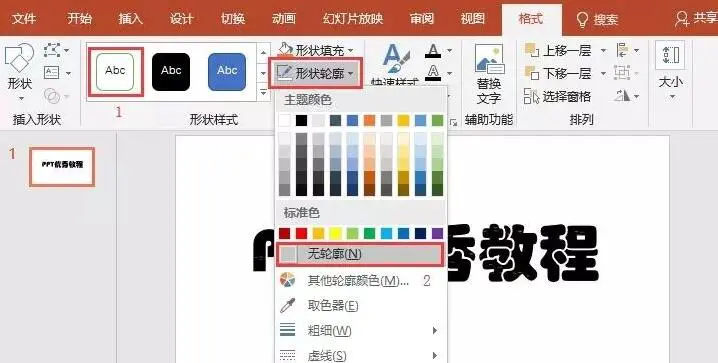Click 替换文字 alt text button
The width and height of the screenshot is (718, 363).
(489, 74)
